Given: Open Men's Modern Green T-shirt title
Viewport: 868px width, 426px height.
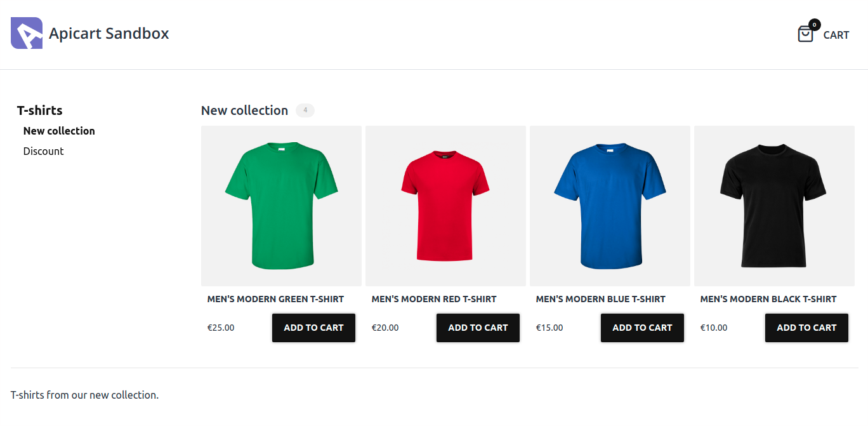Looking at the screenshot, I should coord(275,299).
